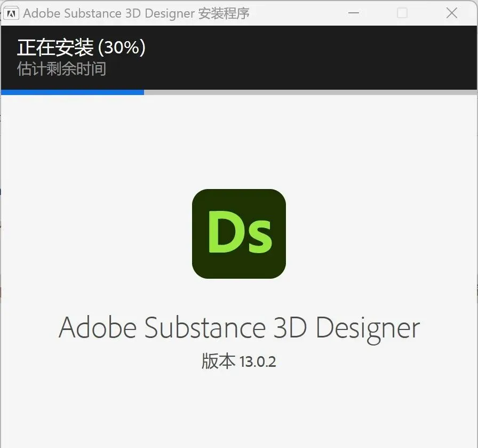Click the green Ds application logo
The width and height of the screenshot is (478, 448).
point(239,233)
